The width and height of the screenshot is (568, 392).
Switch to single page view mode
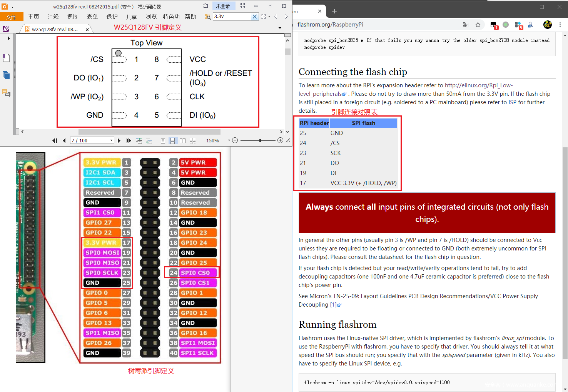[x=163, y=141]
